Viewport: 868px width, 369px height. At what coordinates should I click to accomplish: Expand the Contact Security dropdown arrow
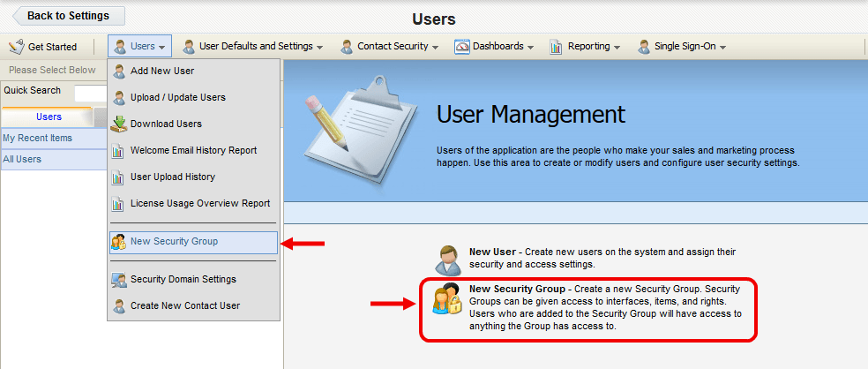(x=435, y=48)
